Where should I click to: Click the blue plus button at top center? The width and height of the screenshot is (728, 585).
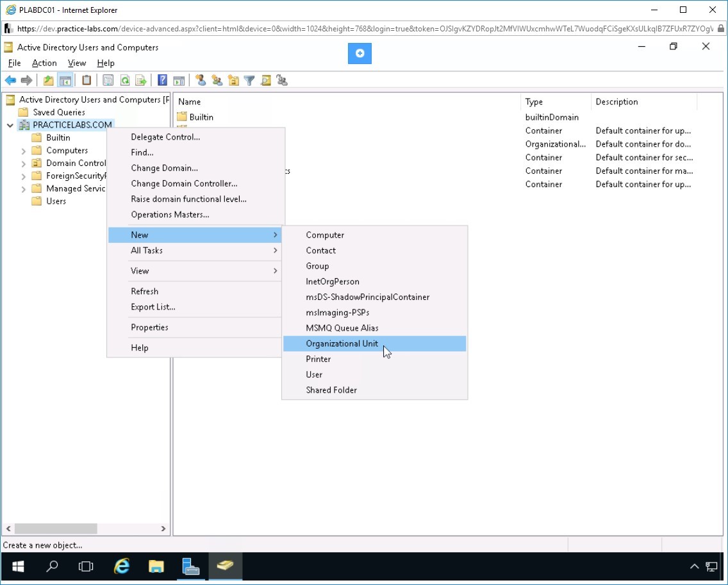click(360, 53)
